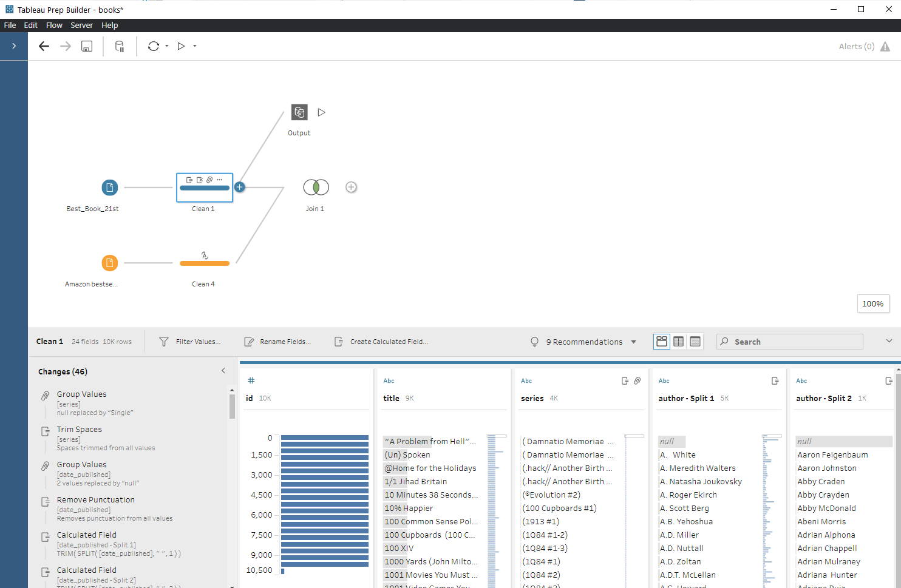Open the Flow menu
Screen dimensions: 901x588
click(x=54, y=25)
